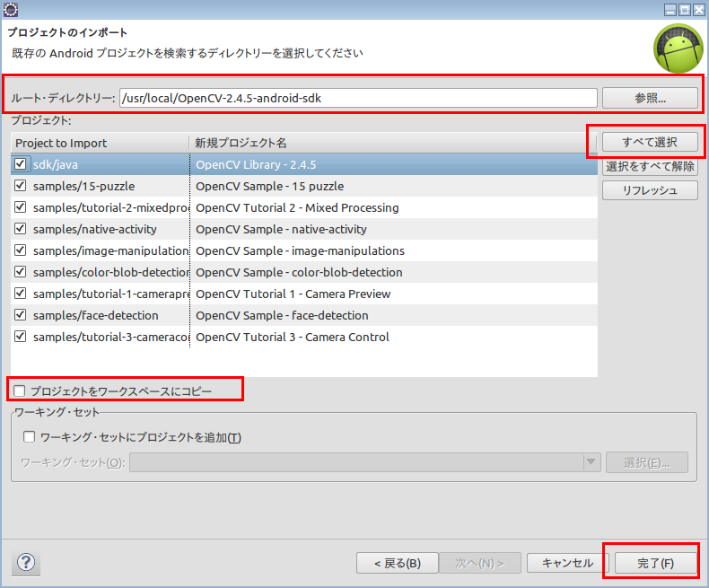Viewport: 709px width, 588px height.
Task: Uncheck samples/tutorial-3-cameracontrol checkbox
Action: (21, 336)
